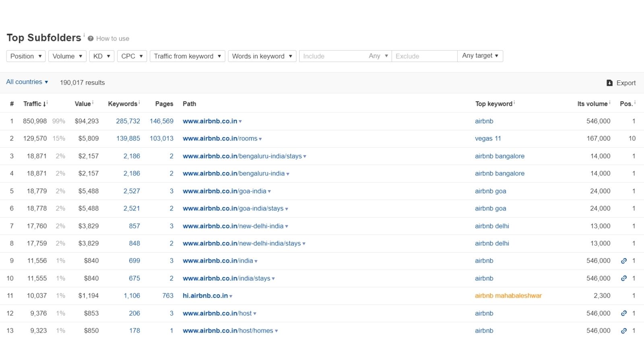Click traffic value 850,998
Screen dimensions: 644x362
coord(35,121)
